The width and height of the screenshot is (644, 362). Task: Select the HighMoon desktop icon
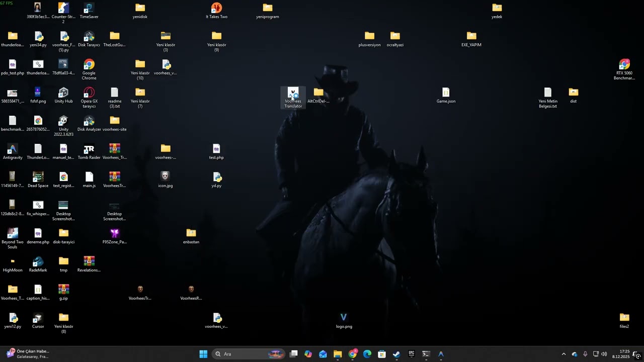coord(13,264)
